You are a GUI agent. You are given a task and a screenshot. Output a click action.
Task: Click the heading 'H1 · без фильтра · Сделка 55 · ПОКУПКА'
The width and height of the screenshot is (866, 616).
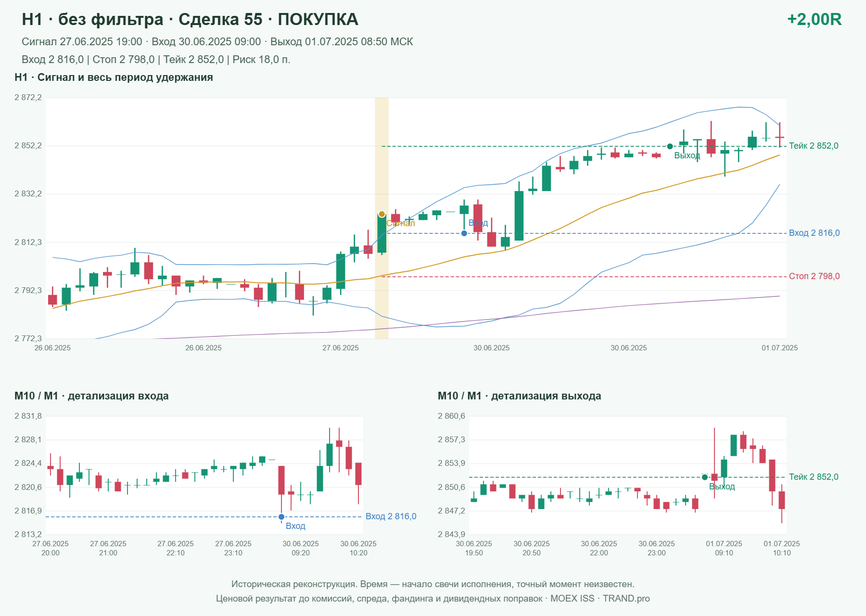pyautogui.click(x=190, y=19)
